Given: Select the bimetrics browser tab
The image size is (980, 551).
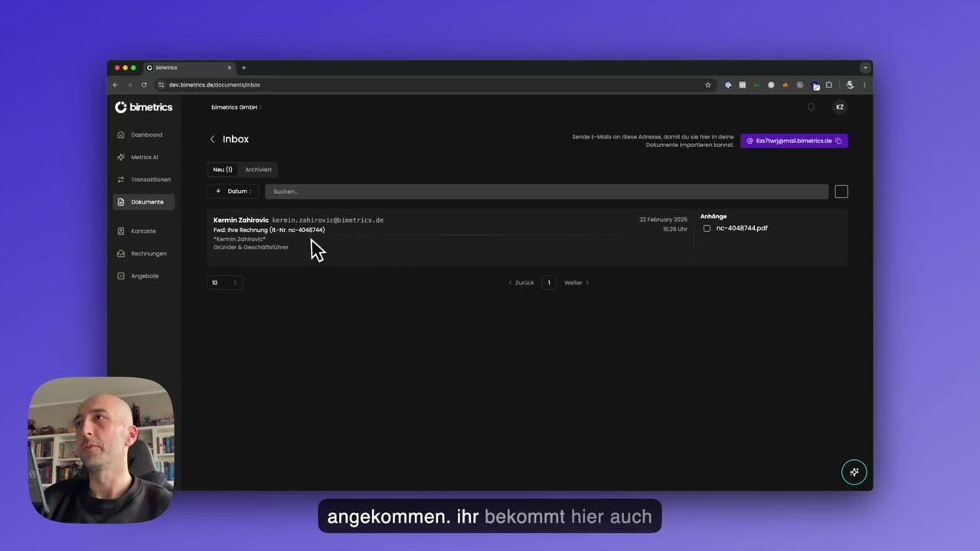Looking at the screenshot, I should [188, 67].
